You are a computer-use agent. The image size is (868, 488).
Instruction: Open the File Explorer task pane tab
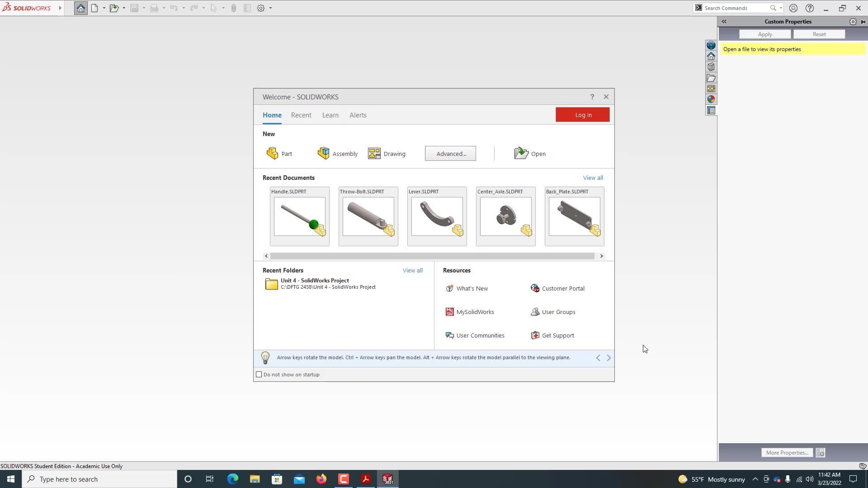[x=711, y=78]
